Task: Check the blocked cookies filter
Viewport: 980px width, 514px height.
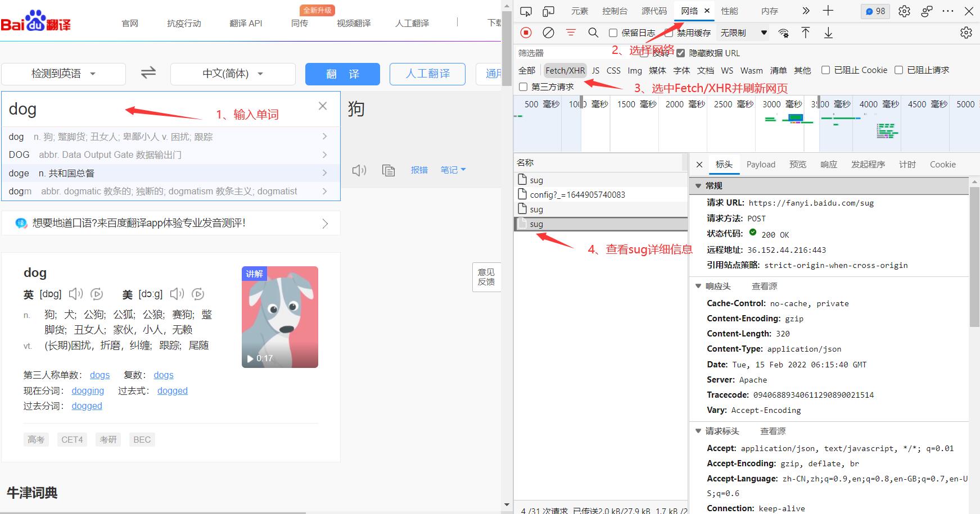Action: 825,70
